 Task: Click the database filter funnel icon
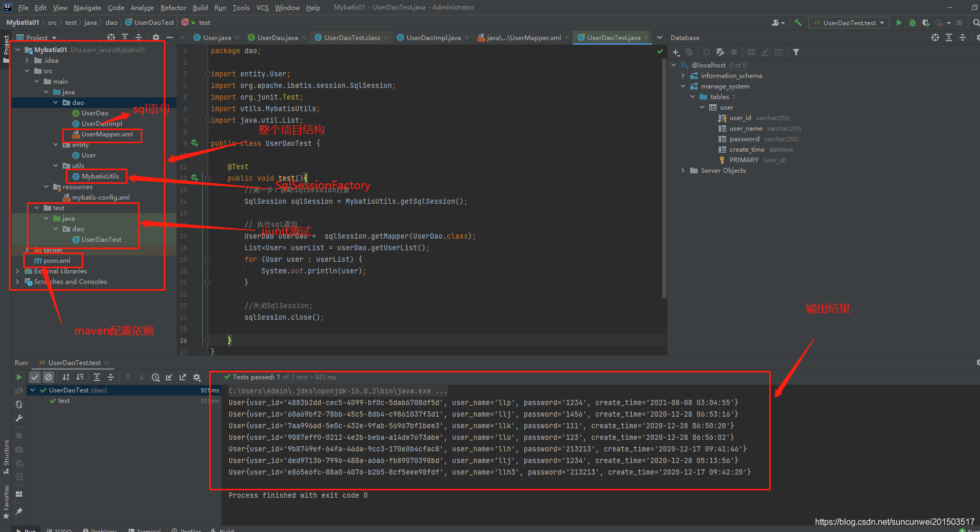(796, 52)
